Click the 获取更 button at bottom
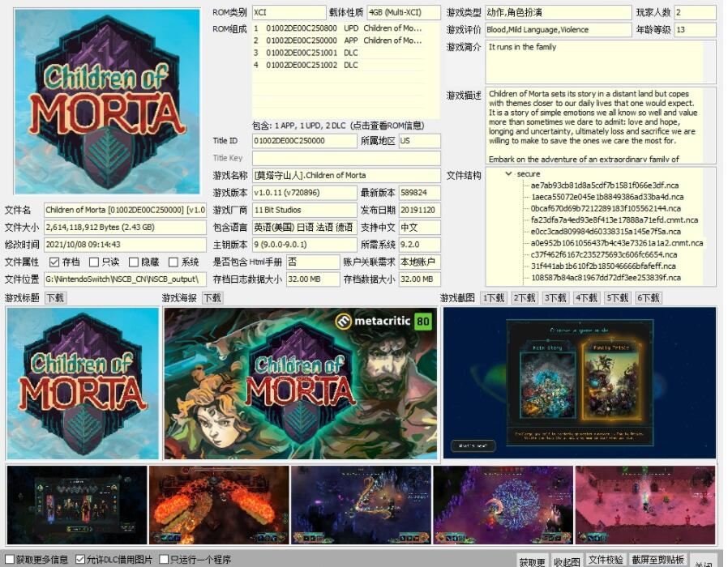This screenshot has height=567, width=728. [532, 561]
